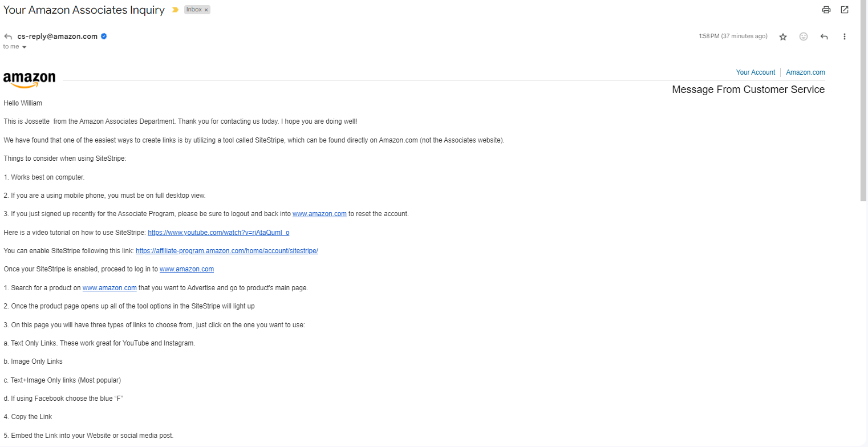Open the affiliate-program SiteStripe enable link
This screenshot has width=868, height=447.
pos(226,251)
